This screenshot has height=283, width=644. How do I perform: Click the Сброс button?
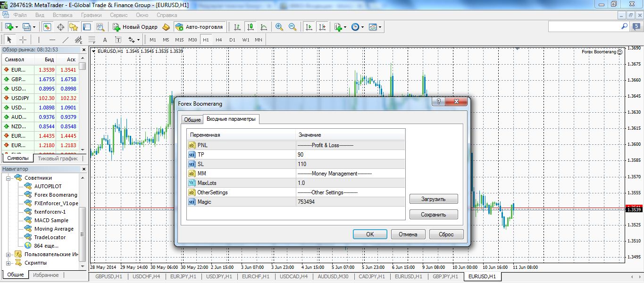446,234
